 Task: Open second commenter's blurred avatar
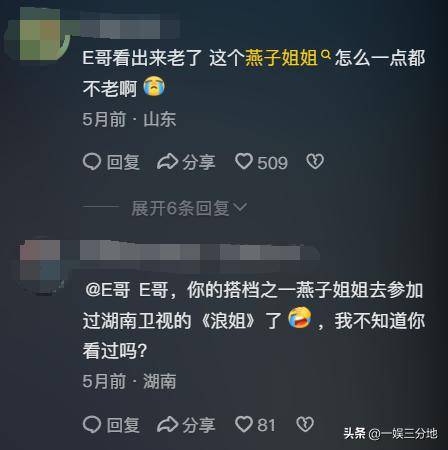[40, 261]
